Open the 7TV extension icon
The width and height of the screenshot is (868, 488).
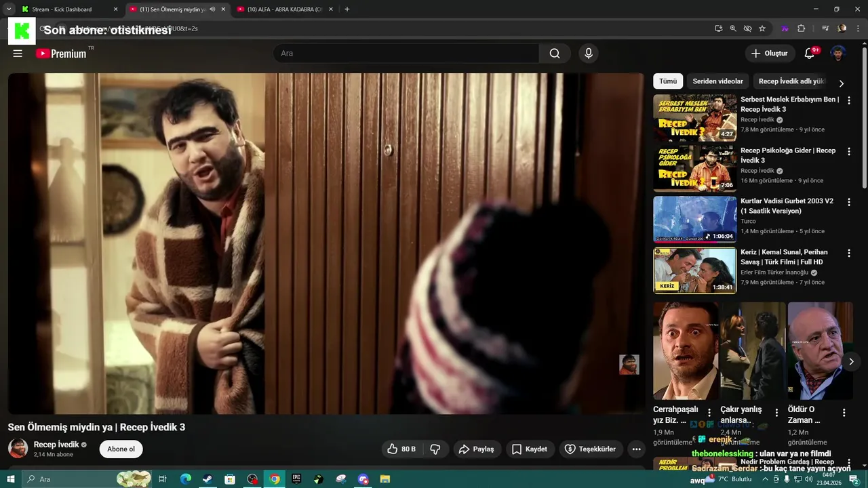click(x=785, y=28)
